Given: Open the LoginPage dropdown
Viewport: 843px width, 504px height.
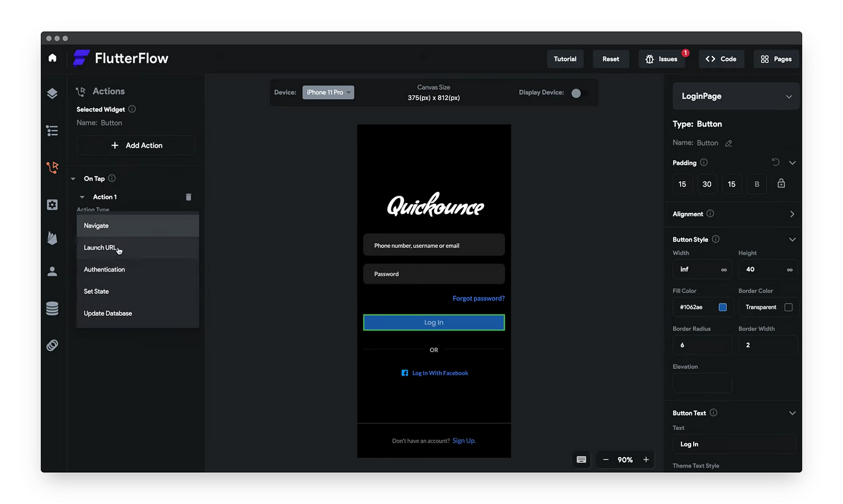Looking at the screenshot, I should [x=736, y=96].
